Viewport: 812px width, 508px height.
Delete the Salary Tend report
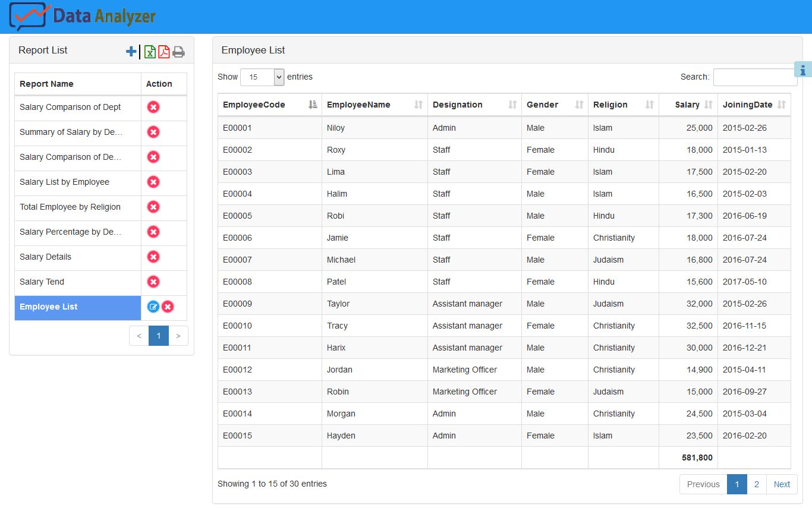pos(153,282)
